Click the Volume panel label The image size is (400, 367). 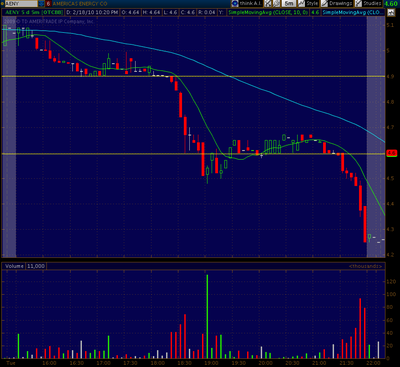pyautogui.click(x=14, y=266)
